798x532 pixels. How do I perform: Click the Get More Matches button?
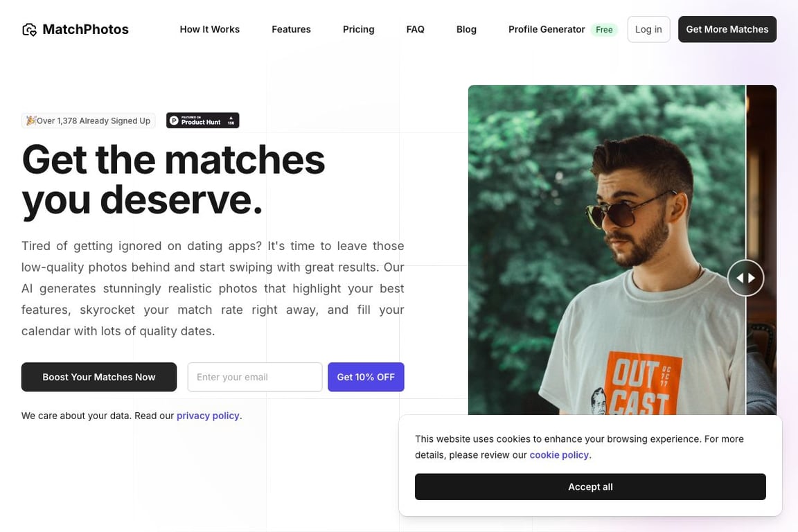[727, 29]
